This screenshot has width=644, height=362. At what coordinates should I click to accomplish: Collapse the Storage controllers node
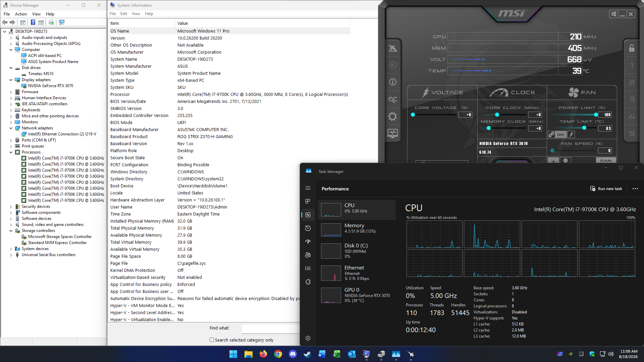point(11,231)
